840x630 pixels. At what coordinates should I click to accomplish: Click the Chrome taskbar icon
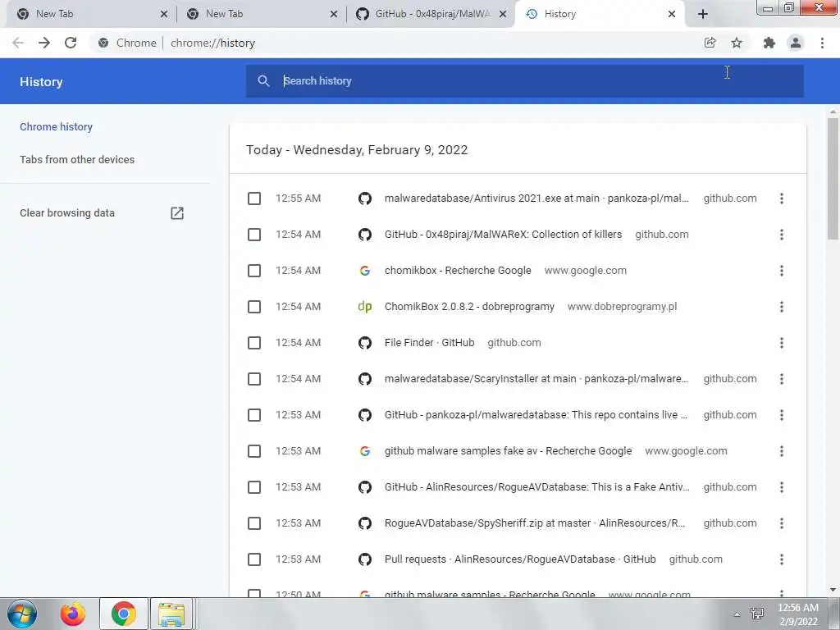pyautogui.click(x=124, y=614)
